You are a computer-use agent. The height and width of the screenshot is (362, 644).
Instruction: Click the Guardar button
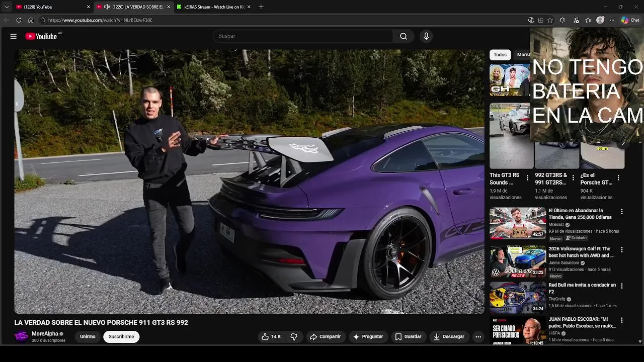[x=408, y=337]
